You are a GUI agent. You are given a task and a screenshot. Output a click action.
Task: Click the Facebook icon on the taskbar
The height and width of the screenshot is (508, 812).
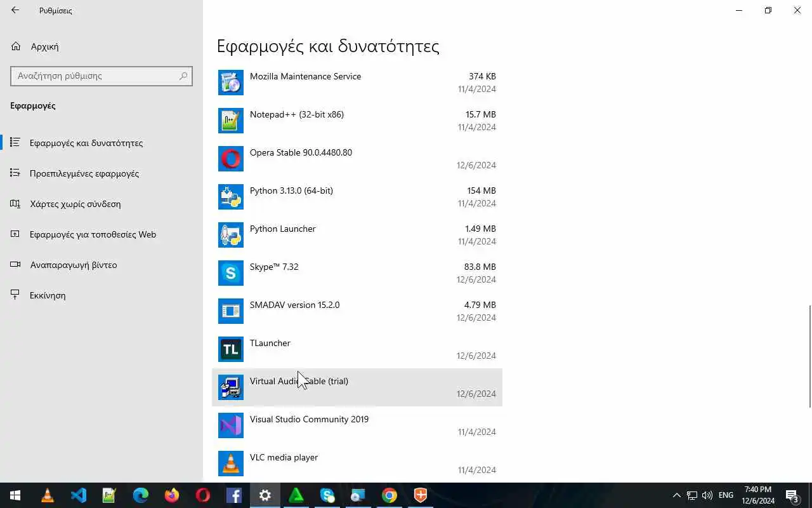tap(234, 495)
